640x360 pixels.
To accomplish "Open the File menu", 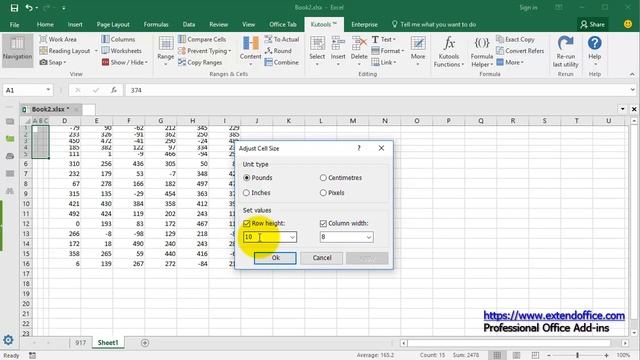I will point(14,24).
